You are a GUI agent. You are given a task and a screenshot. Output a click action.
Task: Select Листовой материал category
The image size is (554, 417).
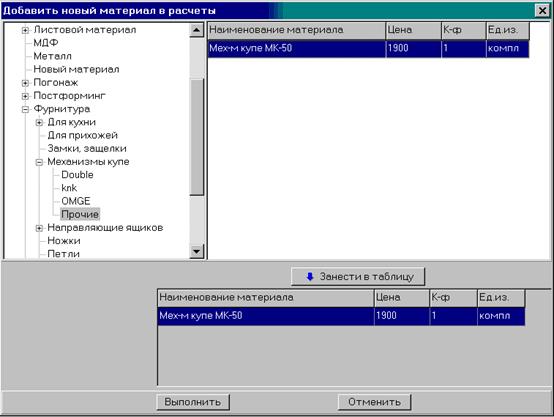coord(85,30)
